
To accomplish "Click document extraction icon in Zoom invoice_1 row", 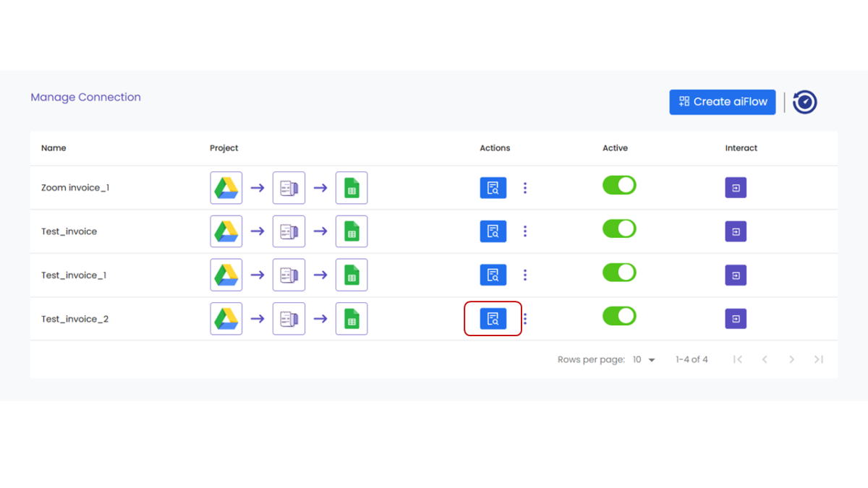I will [x=289, y=188].
